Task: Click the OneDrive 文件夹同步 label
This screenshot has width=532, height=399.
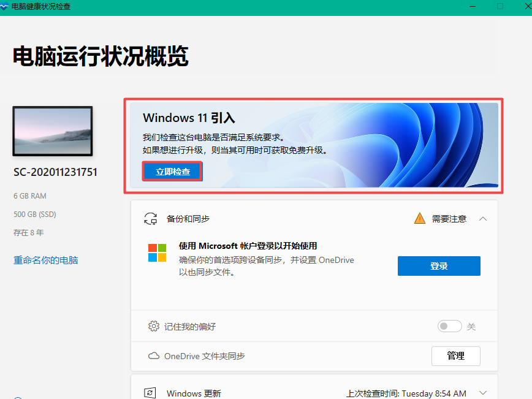Action: coord(205,356)
